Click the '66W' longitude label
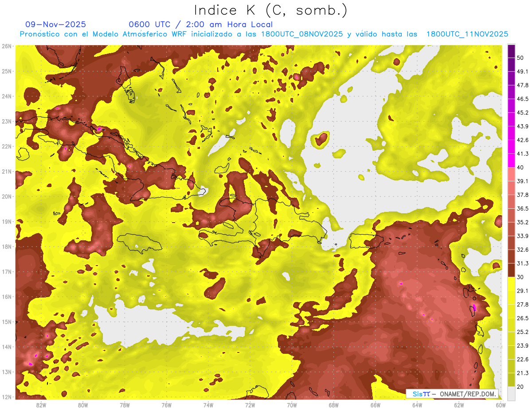The width and height of the screenshot is (532, 411). tap(376, 405)
